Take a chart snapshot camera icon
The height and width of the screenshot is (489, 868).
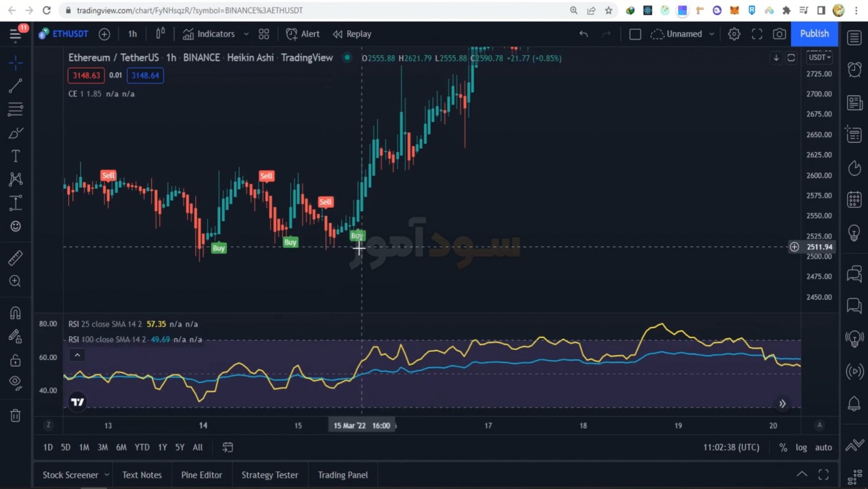click(x=779, y=34)
